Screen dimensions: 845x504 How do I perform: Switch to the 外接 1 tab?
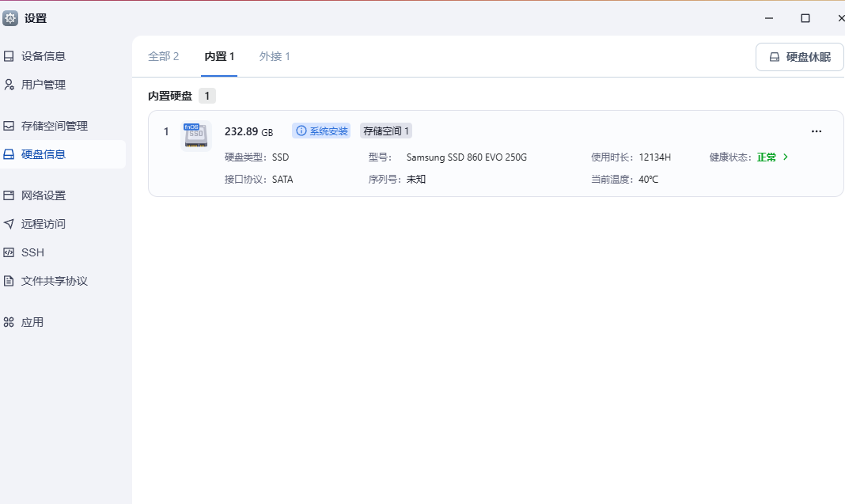click(275, 56)
